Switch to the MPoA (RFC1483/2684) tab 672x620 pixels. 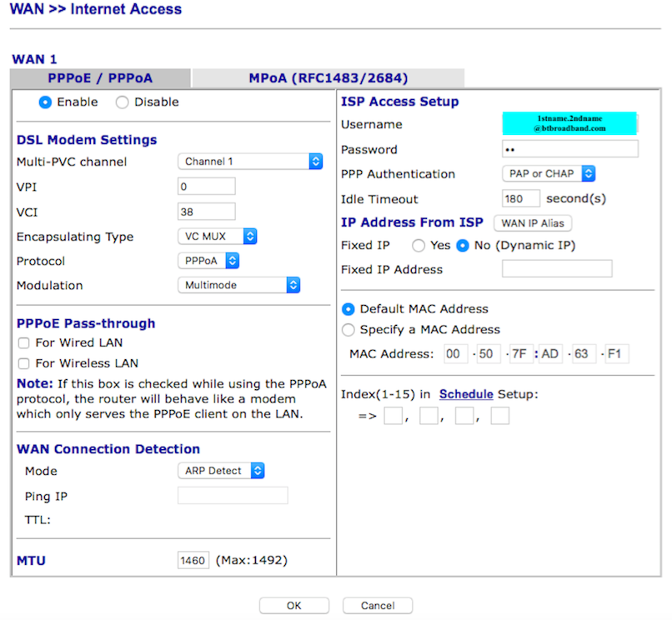(328, 78)
